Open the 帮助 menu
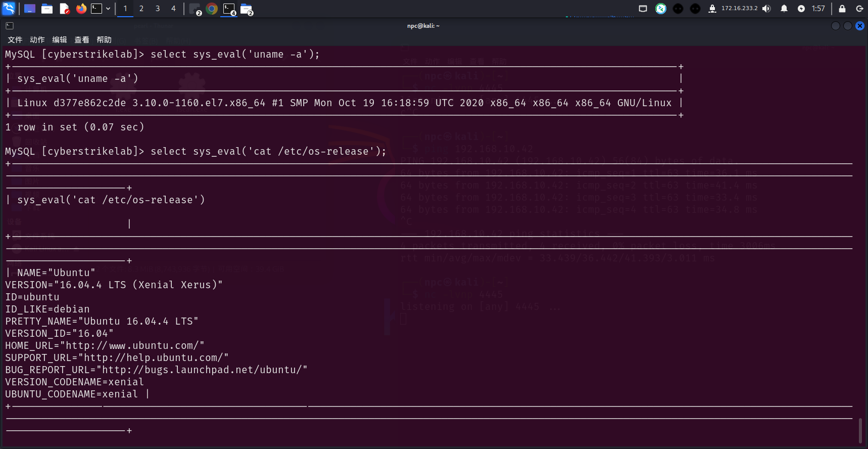 coord(104,40)
